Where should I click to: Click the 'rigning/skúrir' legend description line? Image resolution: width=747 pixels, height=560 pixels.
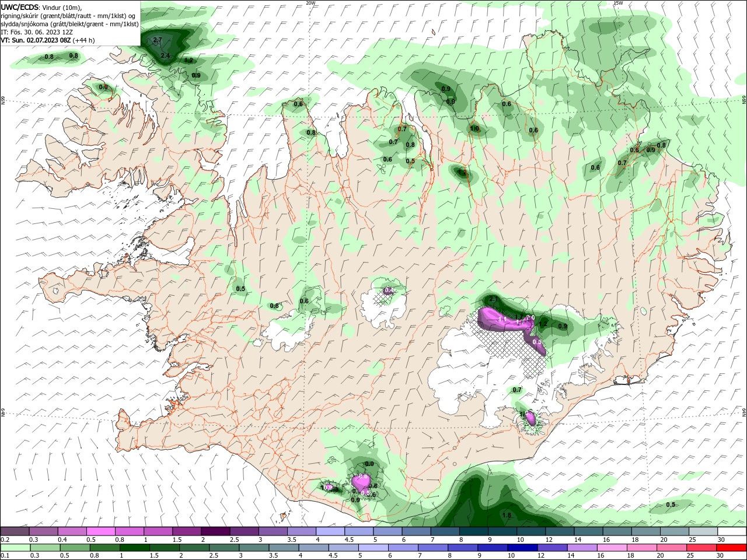pyautogui.click(x=68, y=16)
